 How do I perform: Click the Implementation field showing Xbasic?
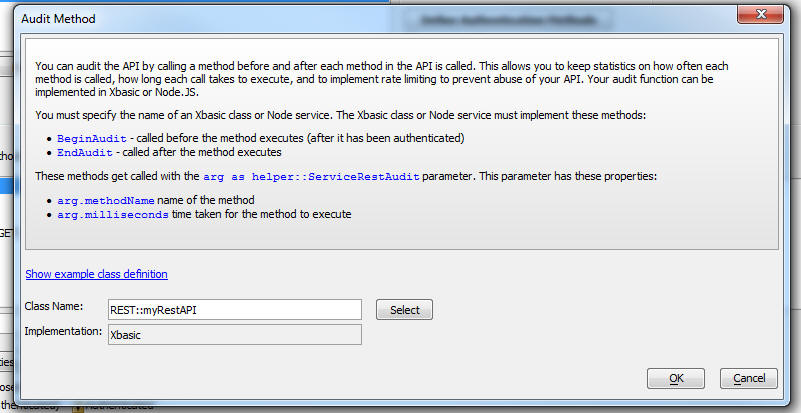235,335
